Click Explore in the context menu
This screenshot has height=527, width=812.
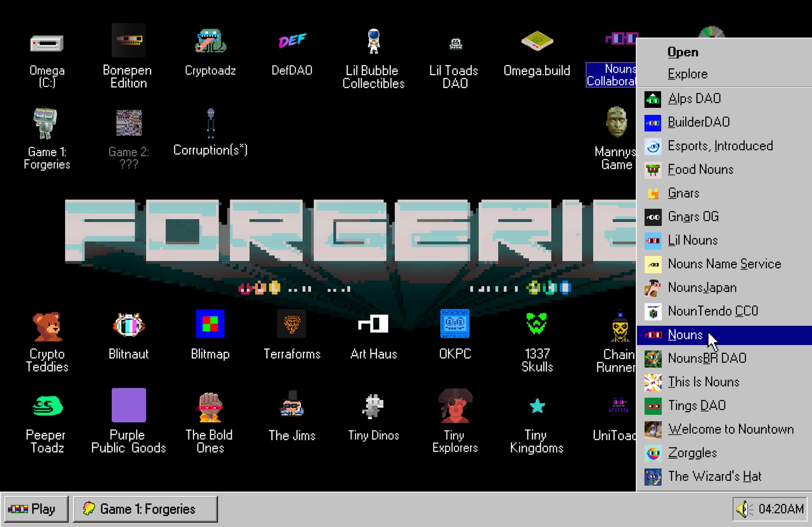click(x=687, y=74)
